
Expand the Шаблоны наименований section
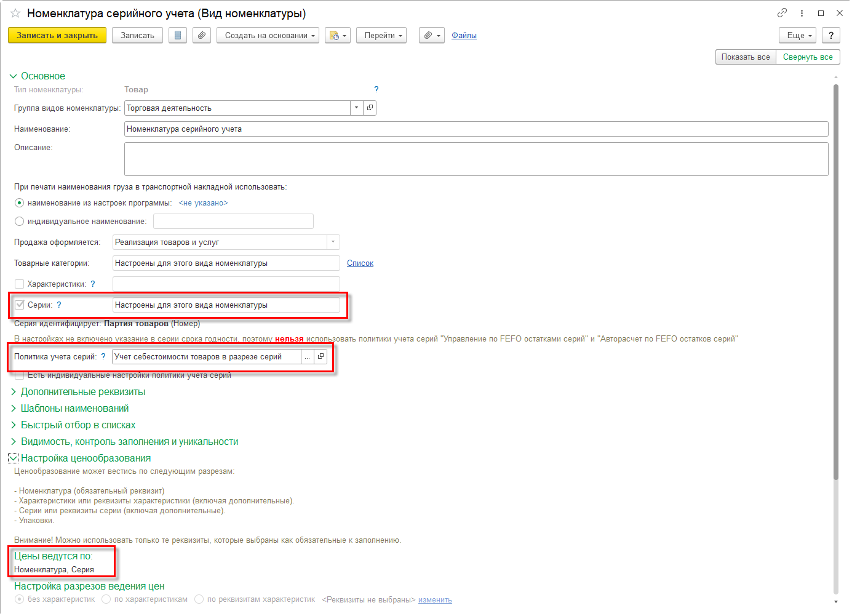click(74, 409)
